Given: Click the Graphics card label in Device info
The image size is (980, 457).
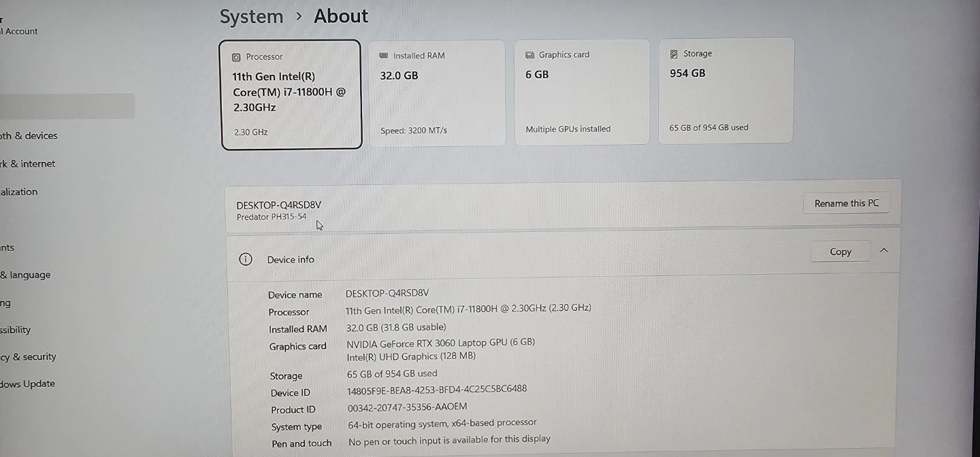Looking at the screenshot, I should coord(297,346).
